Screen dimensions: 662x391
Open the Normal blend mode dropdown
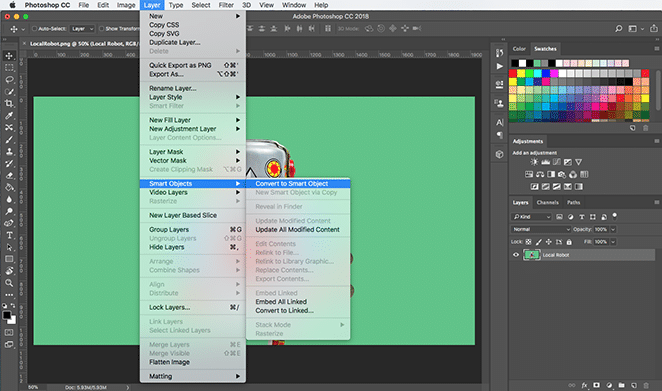pyautogui.click(x=541, y=229)
